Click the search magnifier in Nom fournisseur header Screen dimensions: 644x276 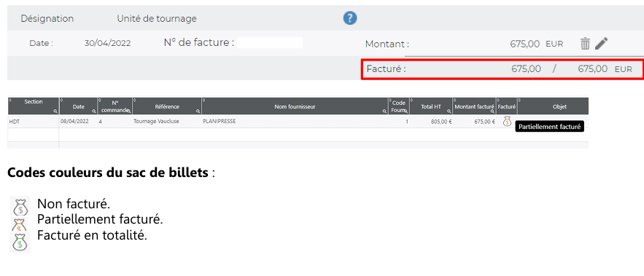pos(384,111)
